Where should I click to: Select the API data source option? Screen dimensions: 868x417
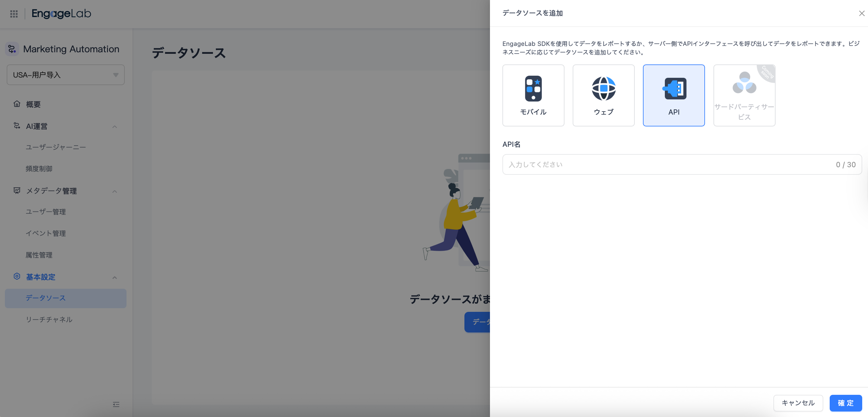click(x=674, y=95)
